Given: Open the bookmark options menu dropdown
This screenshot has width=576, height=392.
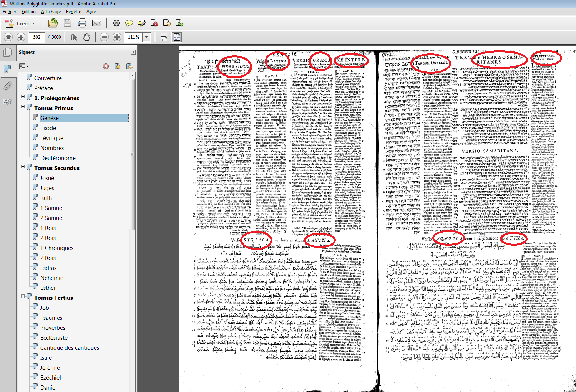Looking at the screenshot, I should coord(23,66).
